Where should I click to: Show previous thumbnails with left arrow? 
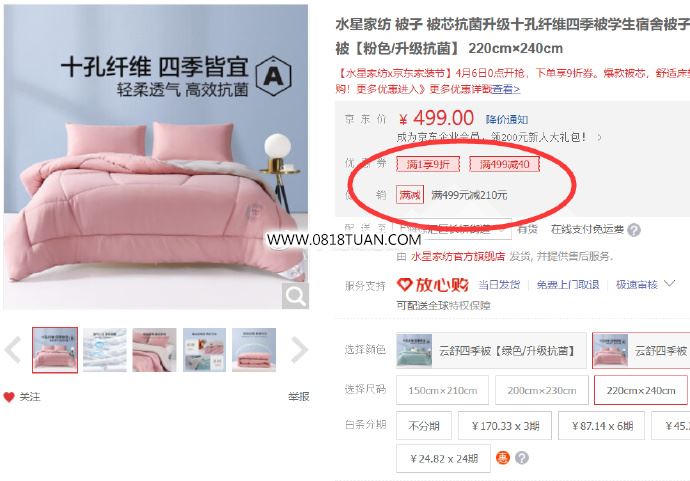13,350
